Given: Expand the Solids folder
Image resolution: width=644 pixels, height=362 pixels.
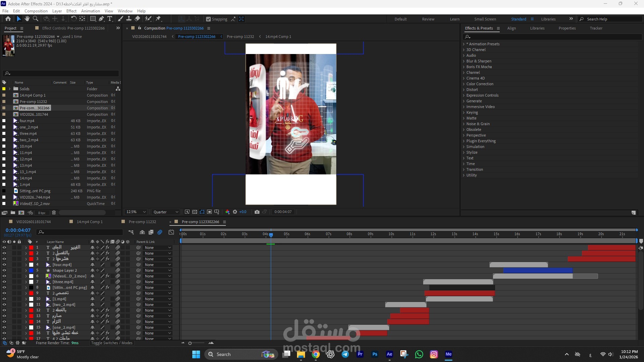Looking at the screenshot, I should point(9,89).
